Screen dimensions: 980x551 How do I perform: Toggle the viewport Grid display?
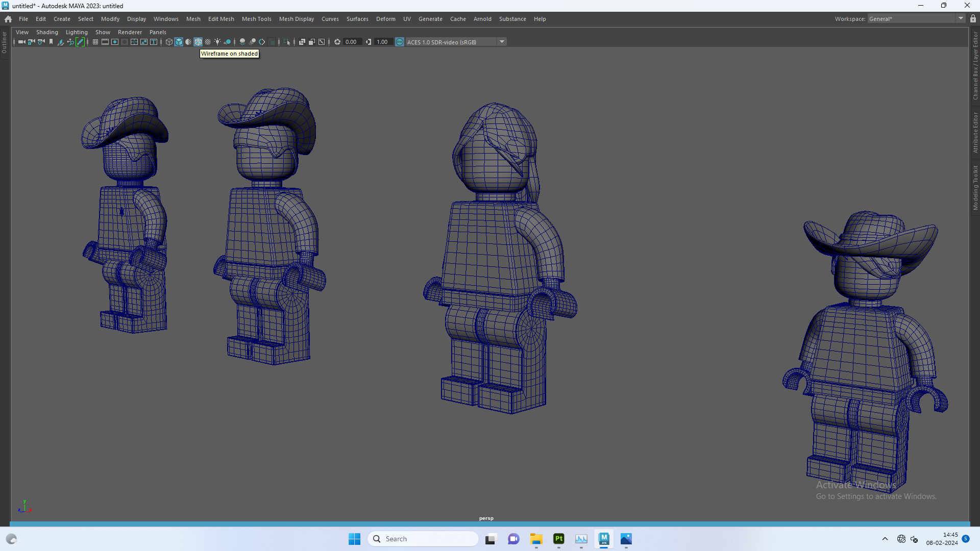point(95,42)
